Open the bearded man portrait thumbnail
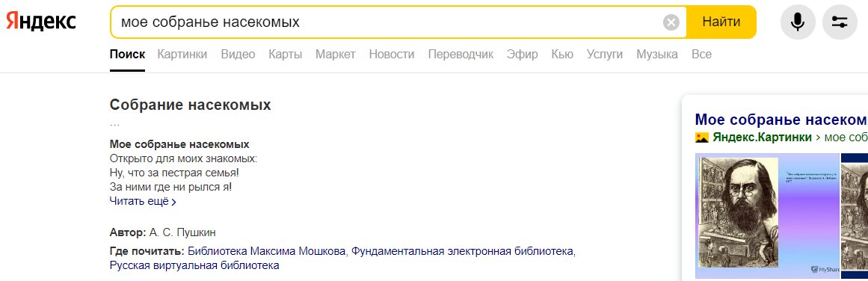Viewport: 868px width, 281px height. (x=767, y=216)
